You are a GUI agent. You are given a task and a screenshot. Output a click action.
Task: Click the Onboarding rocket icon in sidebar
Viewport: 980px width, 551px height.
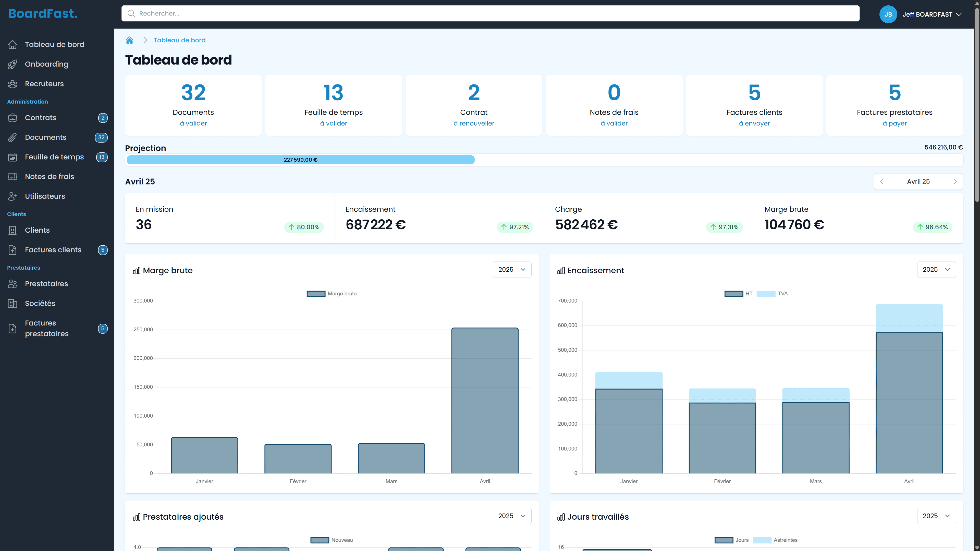click(x=13, y=64)
